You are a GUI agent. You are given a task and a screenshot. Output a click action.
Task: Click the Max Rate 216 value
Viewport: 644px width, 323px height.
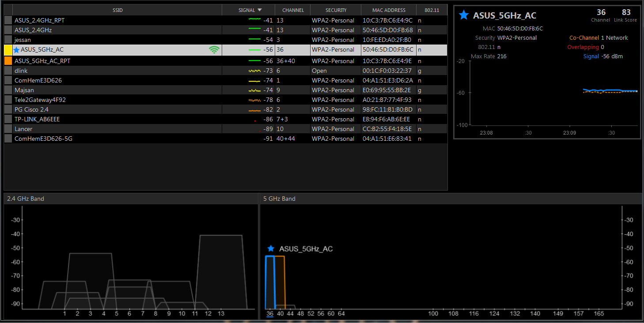click(502, 56)
